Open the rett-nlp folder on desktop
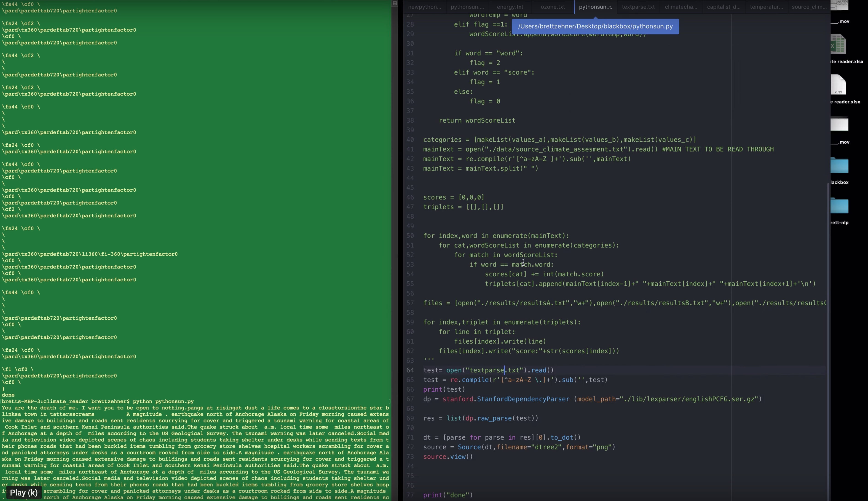This screenshot has width=868, height=501. [x=839, y=206]
